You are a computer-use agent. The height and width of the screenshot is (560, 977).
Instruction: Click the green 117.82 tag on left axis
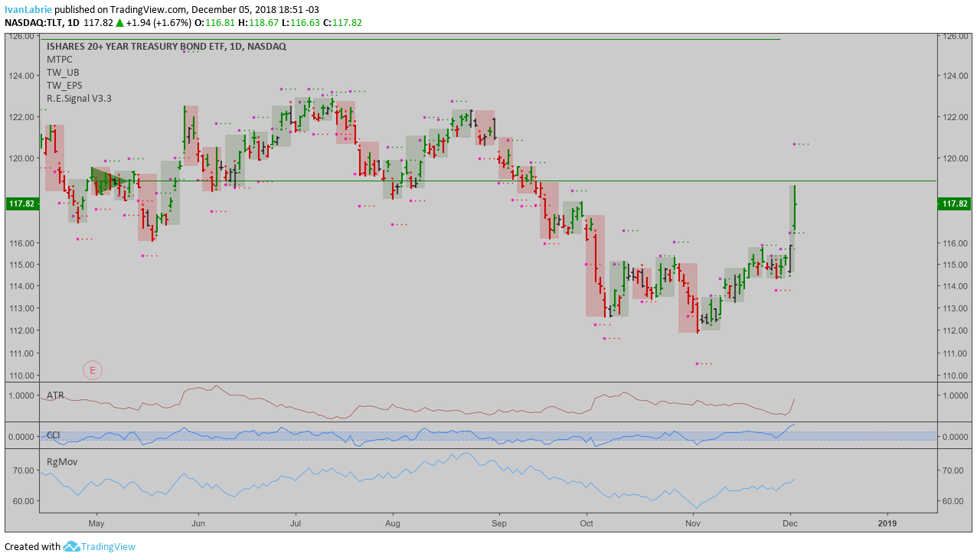[21, 203]
